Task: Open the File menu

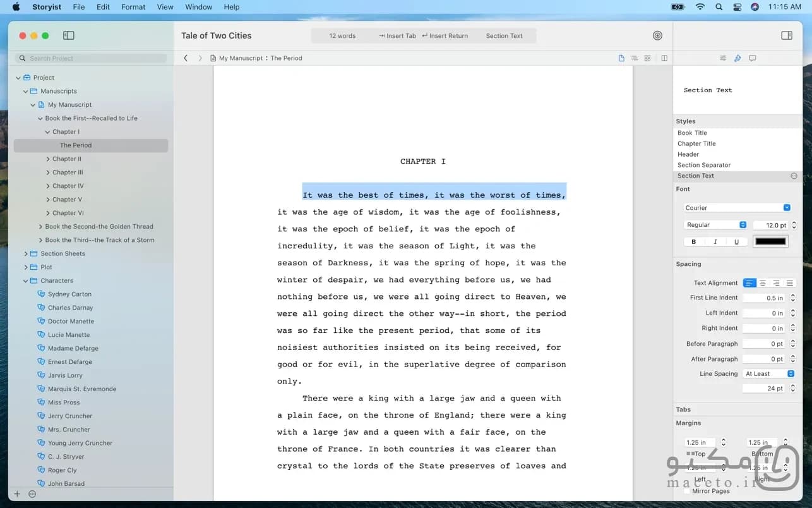Action: [x=79, y=7]
